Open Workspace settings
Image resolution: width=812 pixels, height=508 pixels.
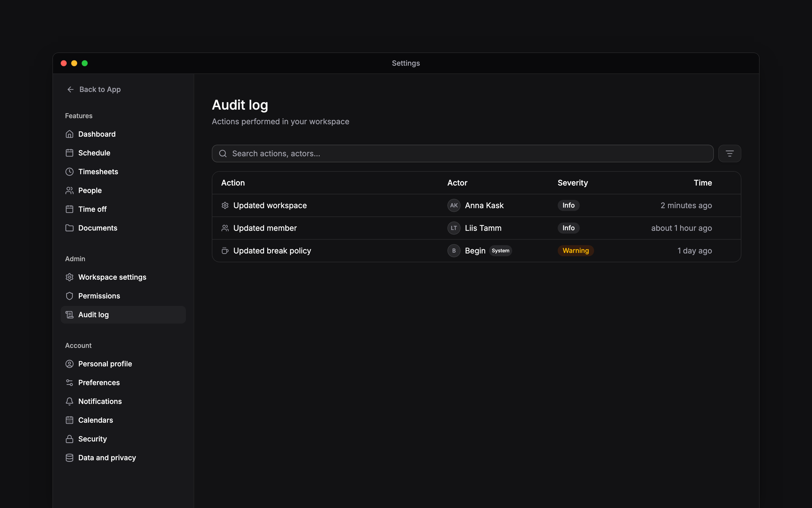(123, 277)
